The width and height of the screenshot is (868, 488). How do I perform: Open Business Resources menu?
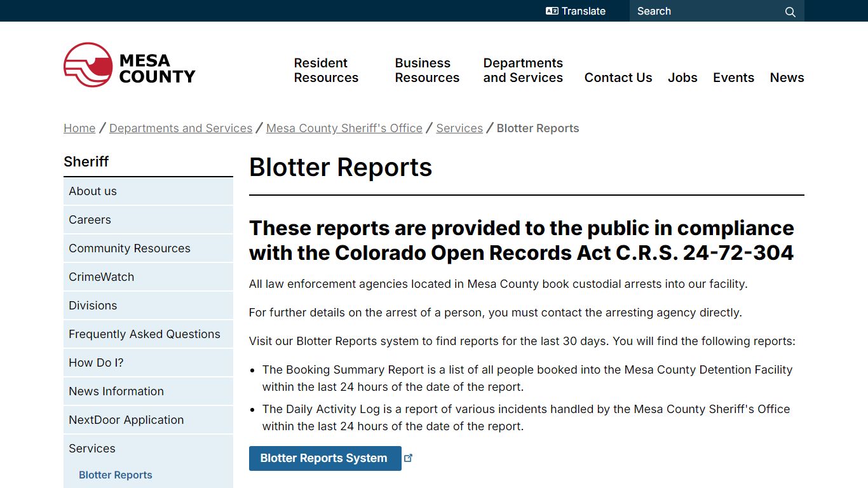[x=427, y=70]
